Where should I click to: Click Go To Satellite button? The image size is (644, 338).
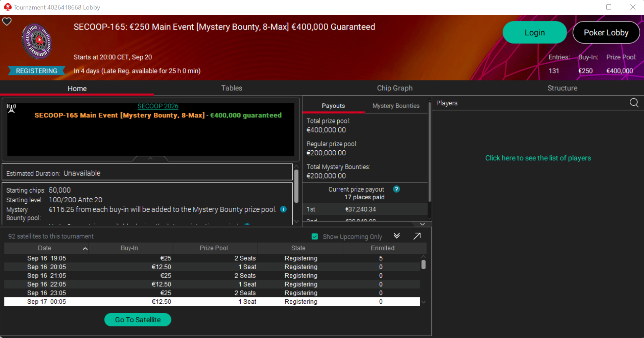point(138,320)
